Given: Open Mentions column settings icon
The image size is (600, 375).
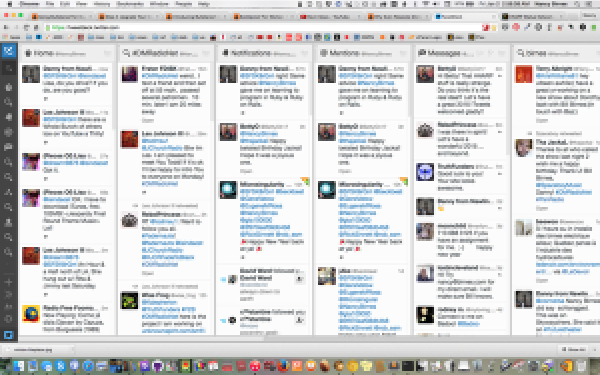Looking at the screenshot, I should click(x=403, y=53).
